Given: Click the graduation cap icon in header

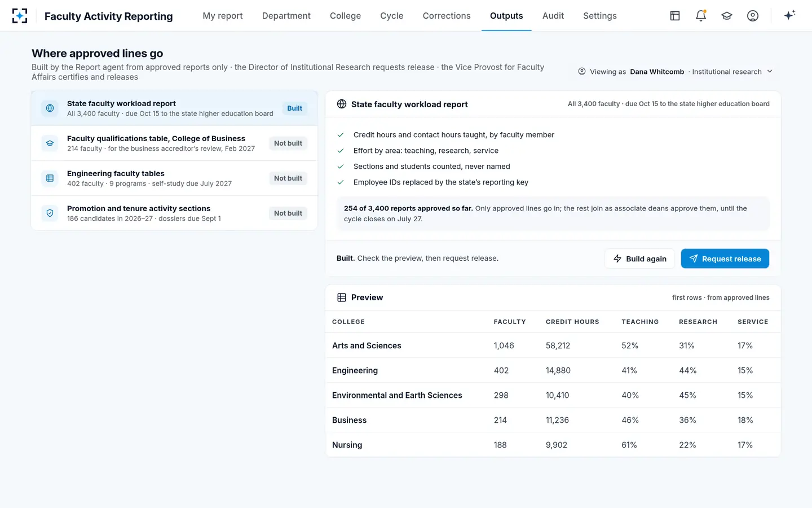Looking at the screenshot, I should pos(727,16).
